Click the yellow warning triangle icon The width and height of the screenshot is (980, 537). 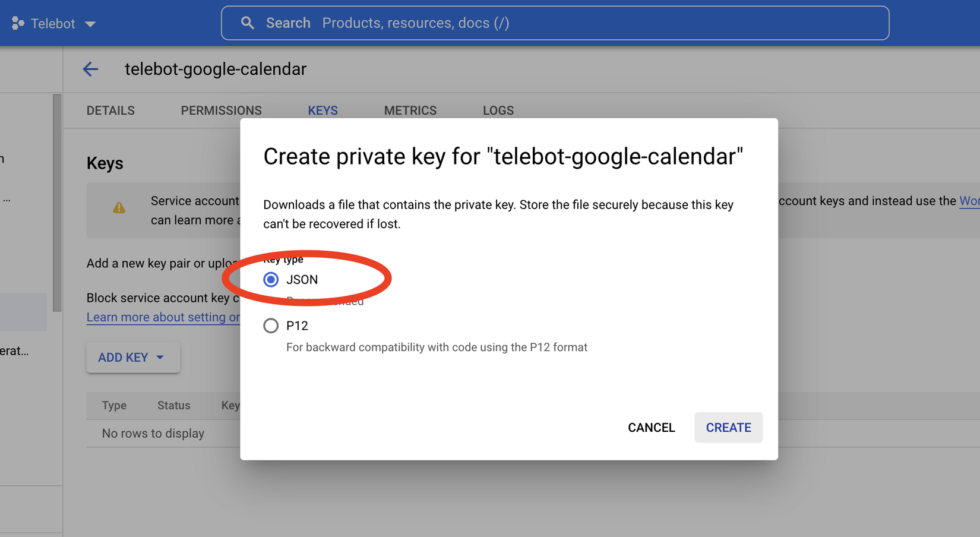(x=119, y=208)
